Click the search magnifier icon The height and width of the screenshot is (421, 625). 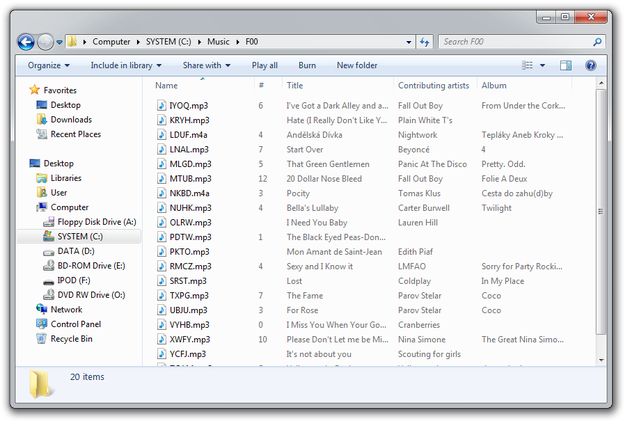click(597, 42)
